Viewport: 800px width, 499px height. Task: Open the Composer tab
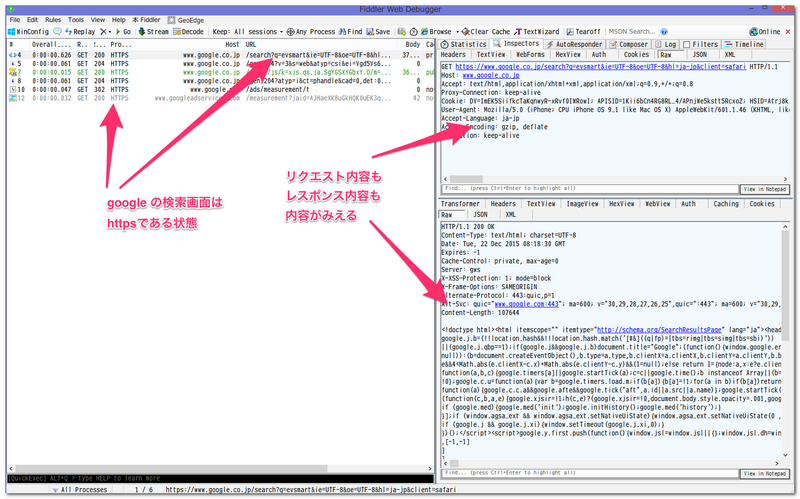(x=629, y=44)
